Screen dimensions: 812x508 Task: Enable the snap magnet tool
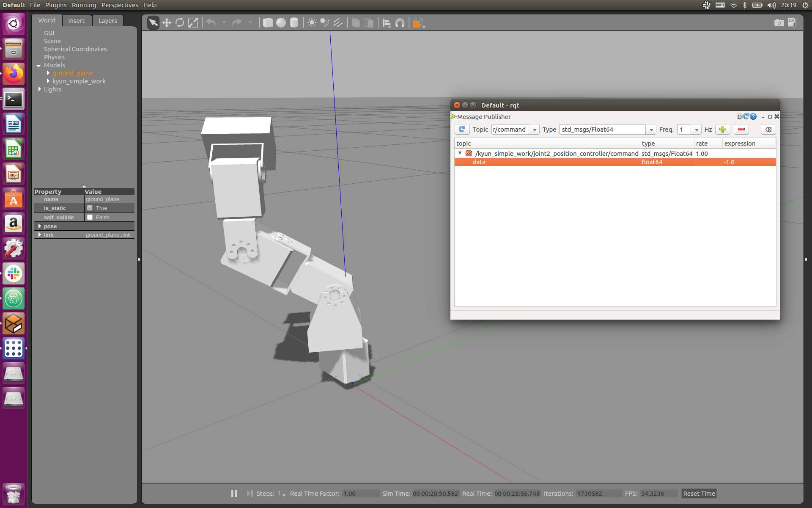coord(400,23)
